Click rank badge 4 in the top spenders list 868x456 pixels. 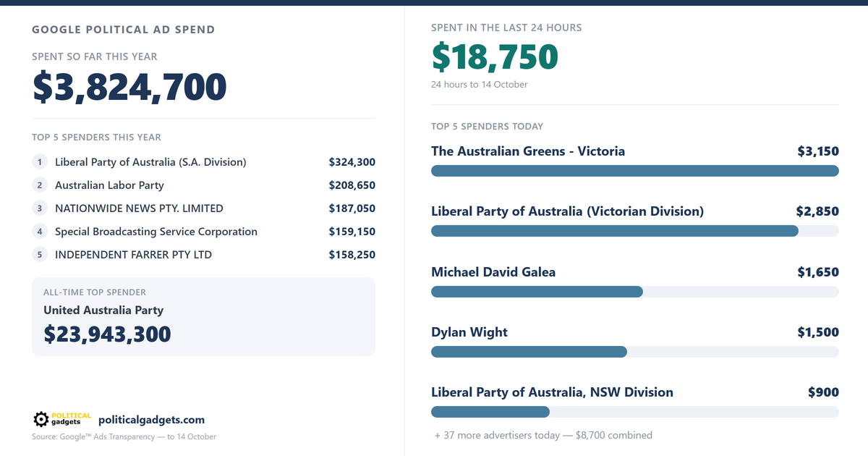(40, 232)
